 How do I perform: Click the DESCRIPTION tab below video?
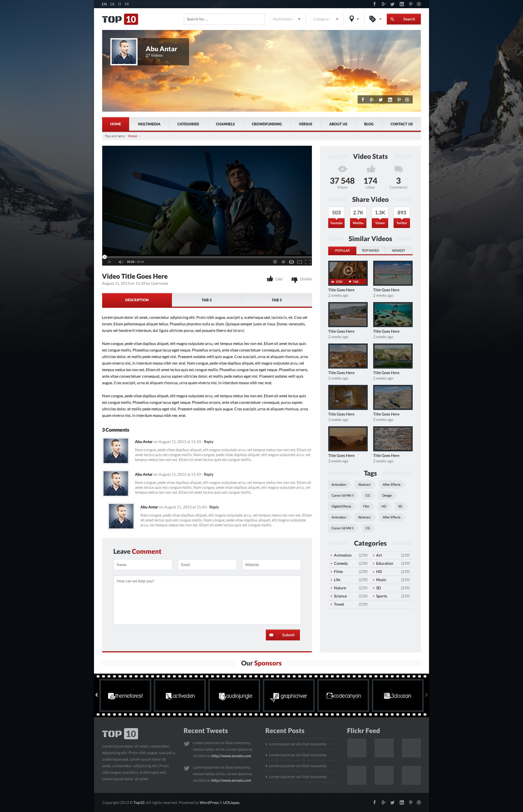pyautogui.click(x=137, y=299)
